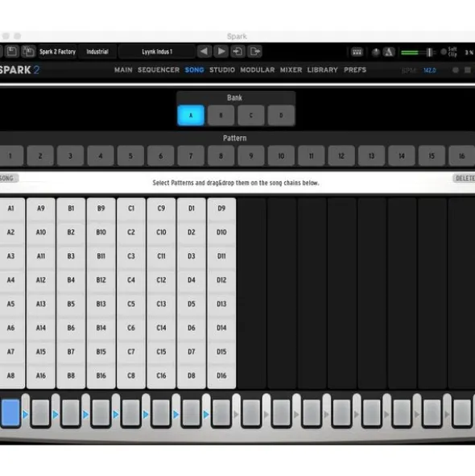Select Pattern 5 button

coord(130,156)
